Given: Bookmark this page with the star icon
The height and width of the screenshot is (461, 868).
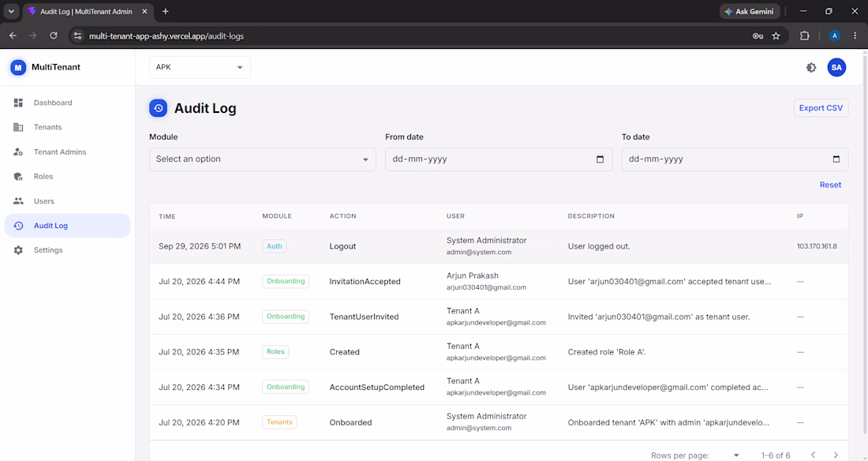Looking at the screenshot, I should pos(776,36).
